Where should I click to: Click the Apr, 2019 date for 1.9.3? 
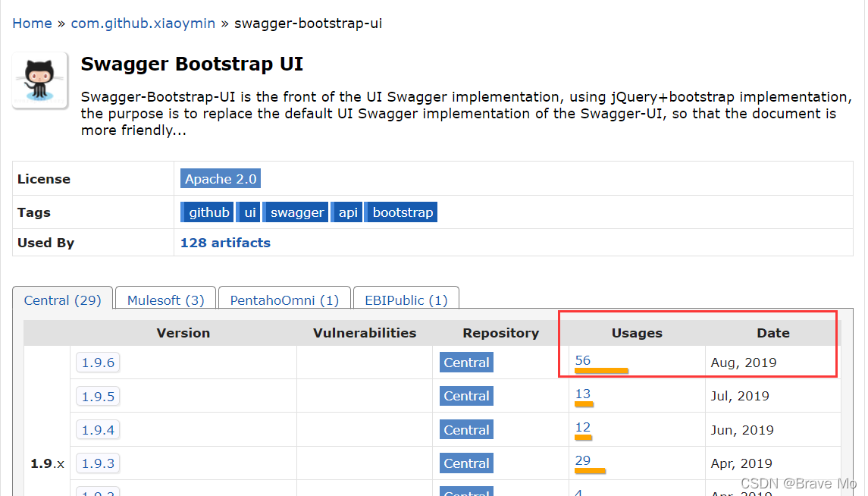point(742,463)
